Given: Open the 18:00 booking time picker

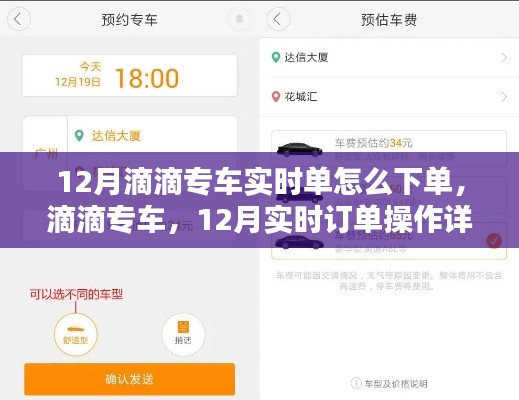Looking at the screenshot, I should coord(130,76).
